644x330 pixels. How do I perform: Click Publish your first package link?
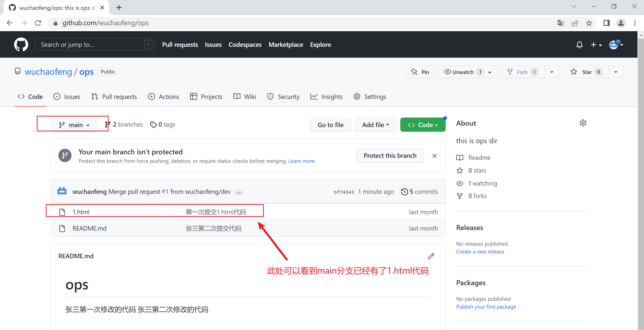point(486,307)
